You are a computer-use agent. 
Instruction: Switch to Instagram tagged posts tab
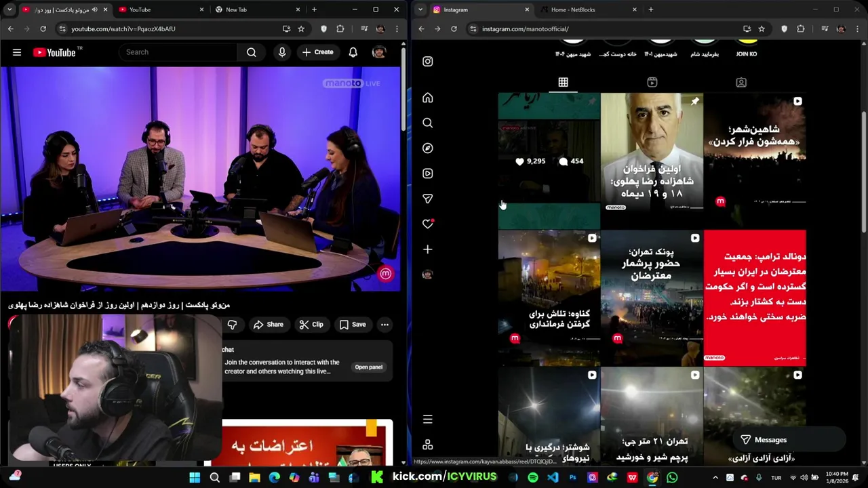pyautogui.click(x=741, y=82)
